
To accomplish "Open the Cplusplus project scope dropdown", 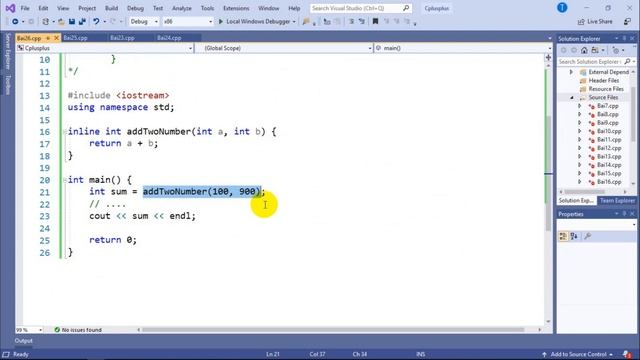I will (104, 48).
